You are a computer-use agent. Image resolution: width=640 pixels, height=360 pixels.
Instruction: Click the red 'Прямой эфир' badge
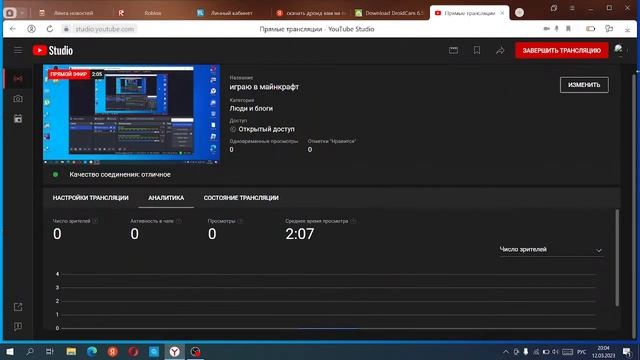pos(69,74)
